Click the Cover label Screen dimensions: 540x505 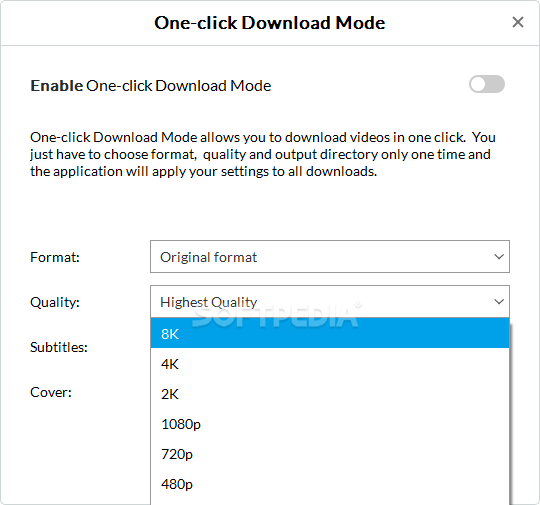51,392
